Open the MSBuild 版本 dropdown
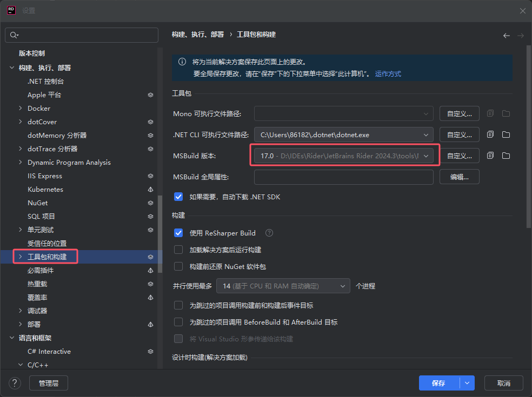The image size is (532, 397). click(x=344, y=156)
